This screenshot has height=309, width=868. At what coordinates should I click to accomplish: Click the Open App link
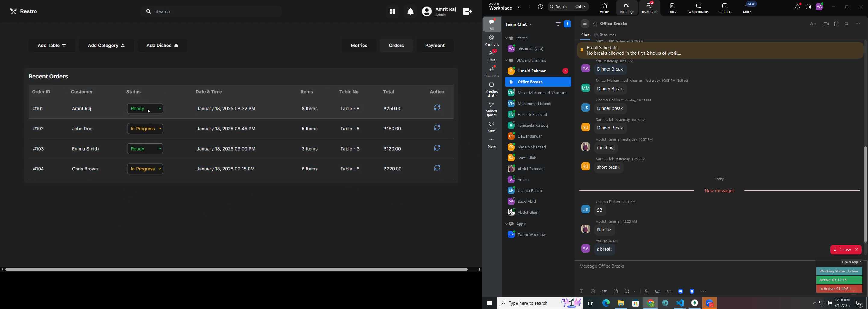[851, 262]
